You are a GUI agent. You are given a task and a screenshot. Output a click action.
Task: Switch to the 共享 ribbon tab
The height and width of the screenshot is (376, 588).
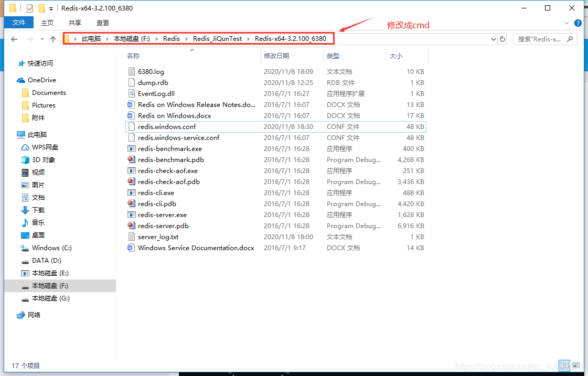coord(75,23)
